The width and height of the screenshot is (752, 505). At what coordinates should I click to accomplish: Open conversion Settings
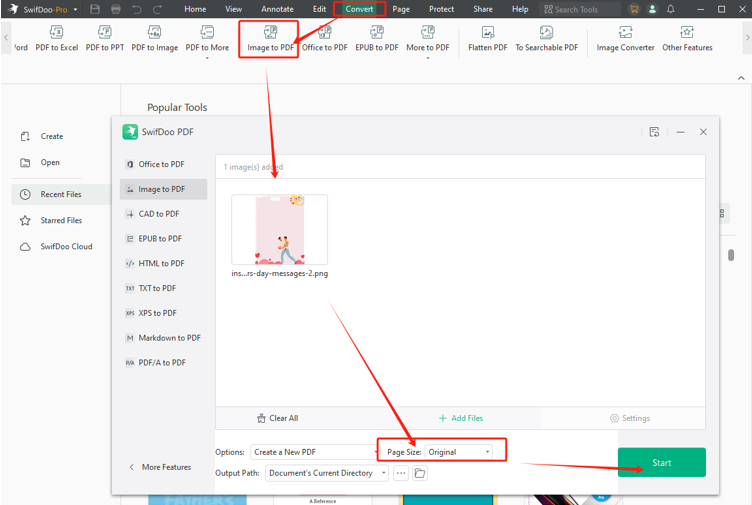(630, 418)
